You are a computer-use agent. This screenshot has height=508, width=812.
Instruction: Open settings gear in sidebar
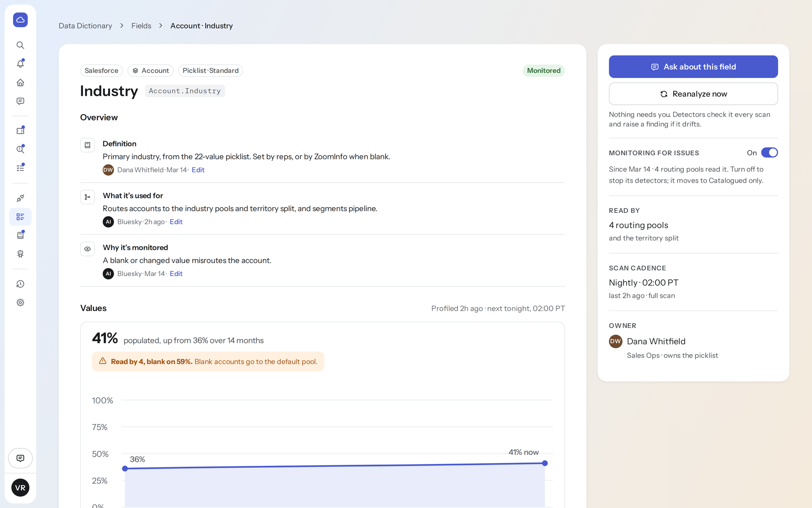click(20, 303)
